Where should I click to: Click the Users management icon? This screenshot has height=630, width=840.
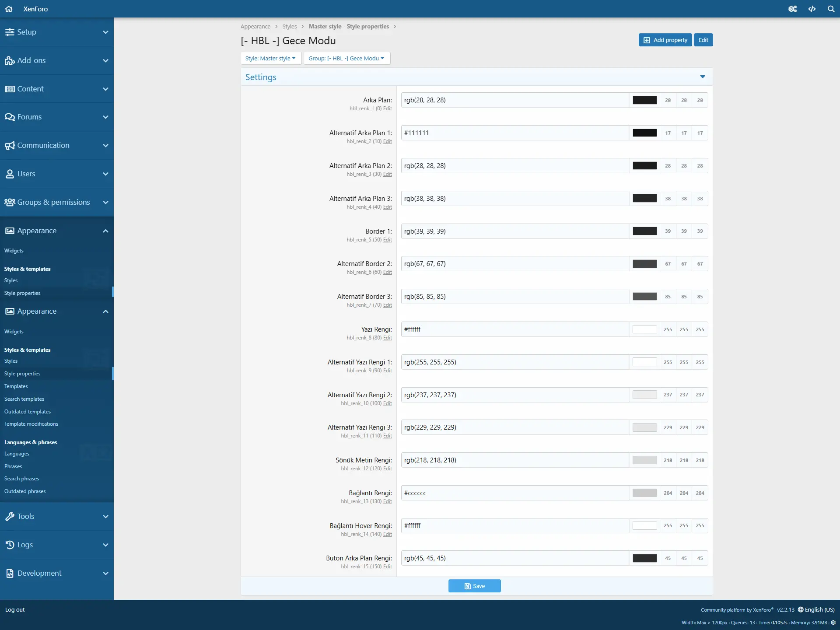coord(10,173)
